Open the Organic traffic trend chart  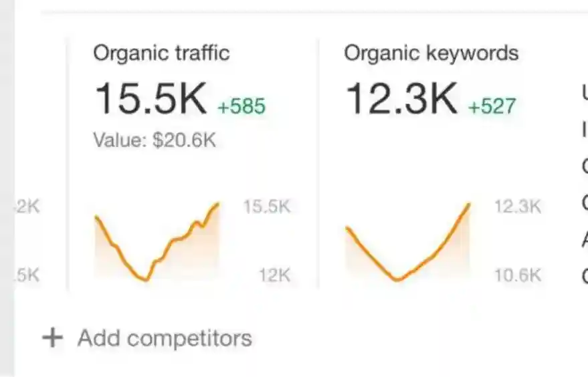click(x=157, y=244)
